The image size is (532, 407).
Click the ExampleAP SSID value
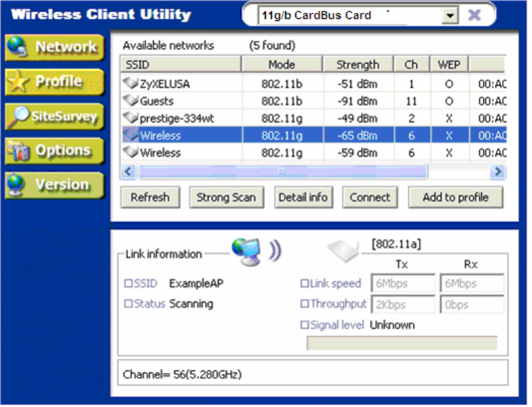tap(197, 283)
